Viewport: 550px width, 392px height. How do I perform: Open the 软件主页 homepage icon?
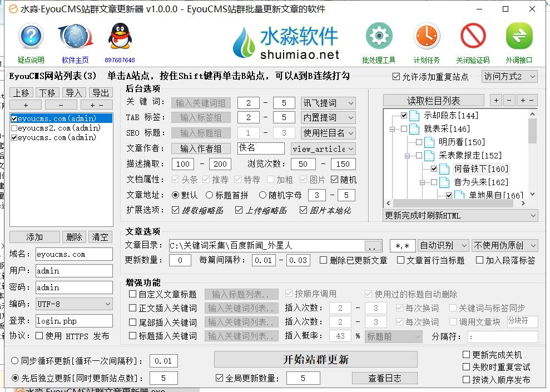tap(75, 37)
